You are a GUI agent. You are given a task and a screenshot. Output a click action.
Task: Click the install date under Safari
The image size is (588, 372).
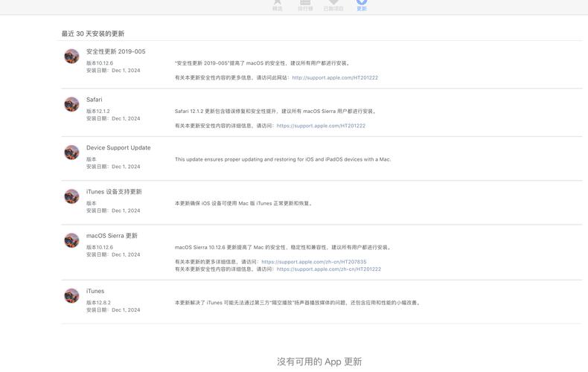(113, 118)
